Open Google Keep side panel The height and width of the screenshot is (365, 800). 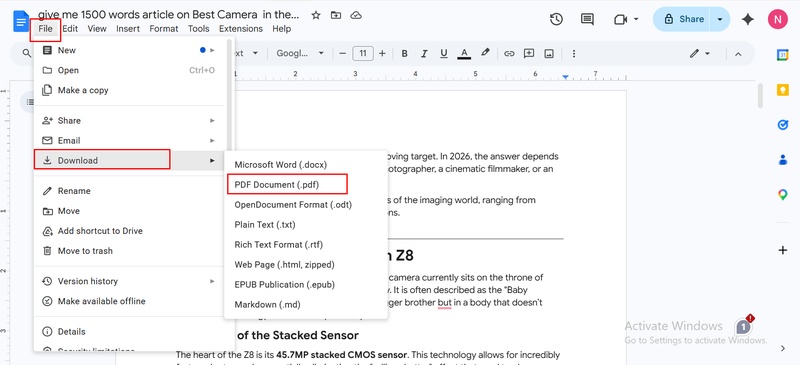pos(783,90)
